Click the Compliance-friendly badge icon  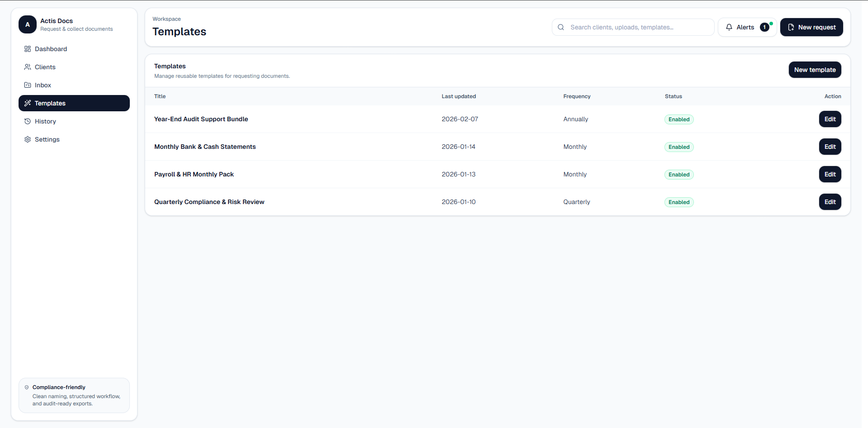coord(26,387)
